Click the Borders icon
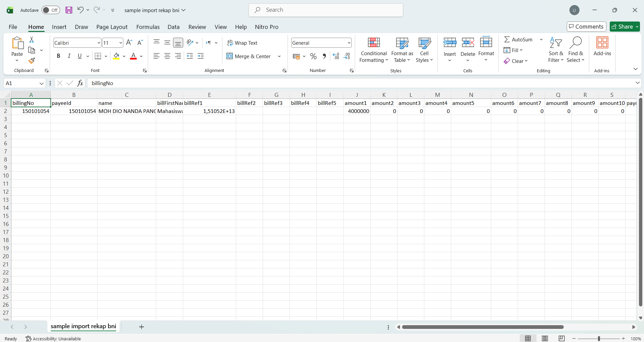Screen dimensions: 644x342 pyautogui.click(x=98, y=56)
